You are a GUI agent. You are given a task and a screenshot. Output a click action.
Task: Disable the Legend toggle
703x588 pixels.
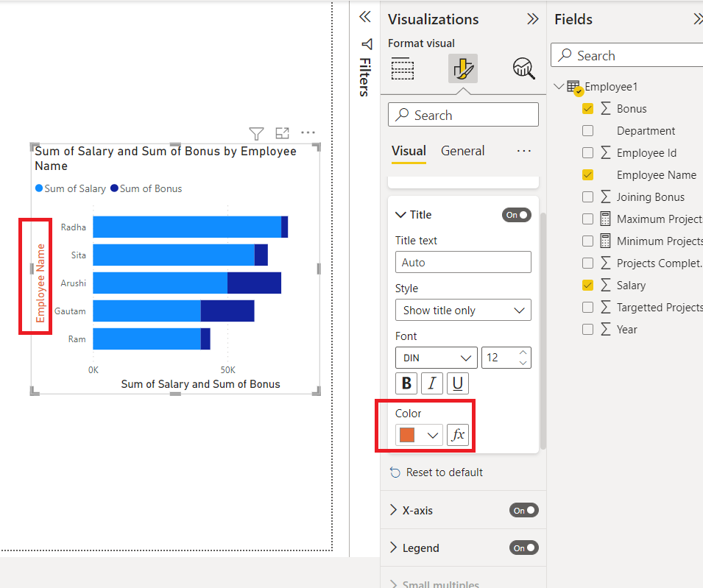point(523,548)
